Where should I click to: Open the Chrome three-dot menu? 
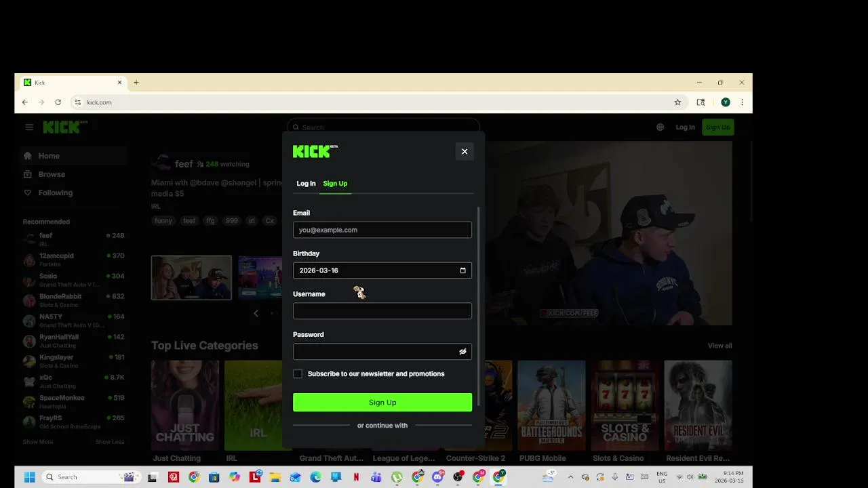[742, 102]
